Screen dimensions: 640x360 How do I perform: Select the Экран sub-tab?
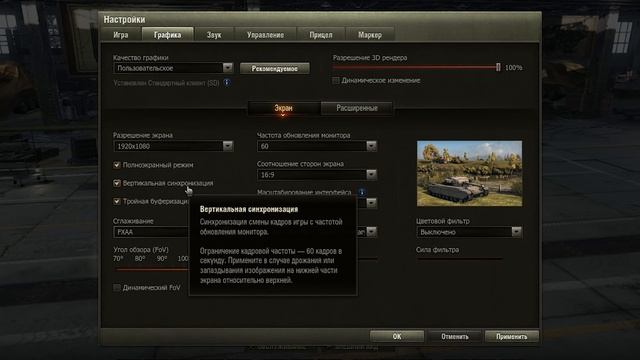click(283, 108)
